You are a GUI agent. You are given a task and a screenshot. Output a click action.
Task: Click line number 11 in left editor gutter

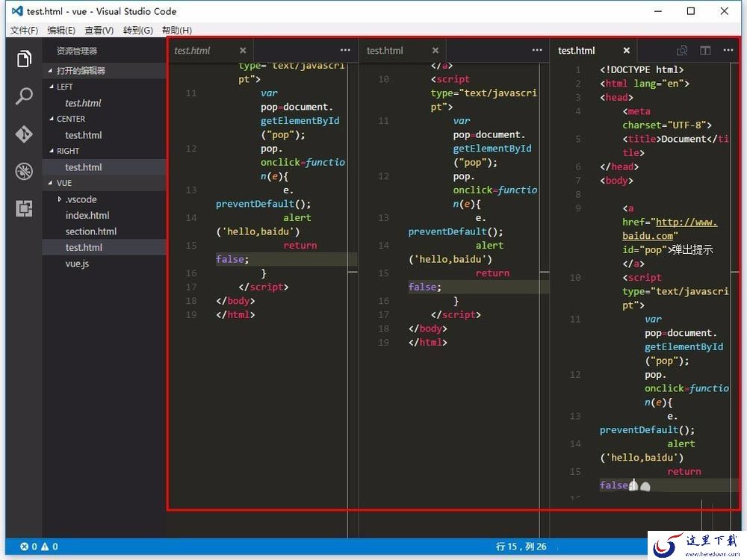pyautogui.click(x=191, y=93)
